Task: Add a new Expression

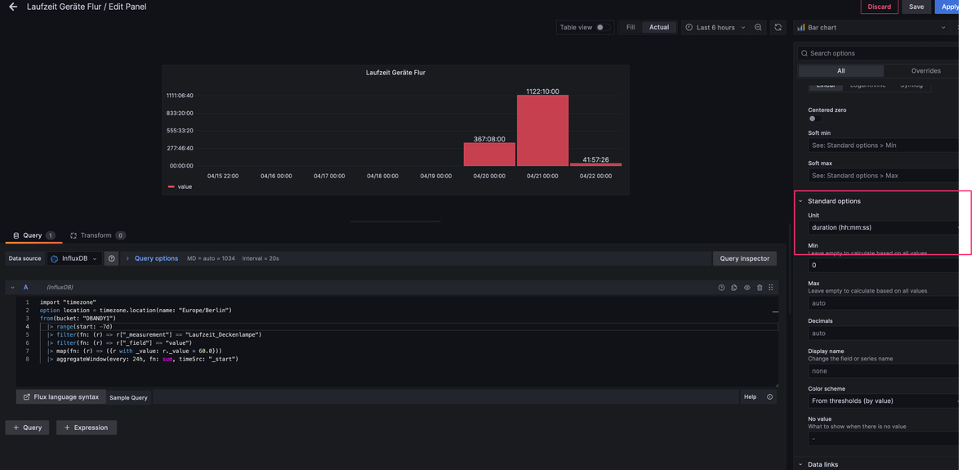Action: pyautogui.click(x=87, y=427)
